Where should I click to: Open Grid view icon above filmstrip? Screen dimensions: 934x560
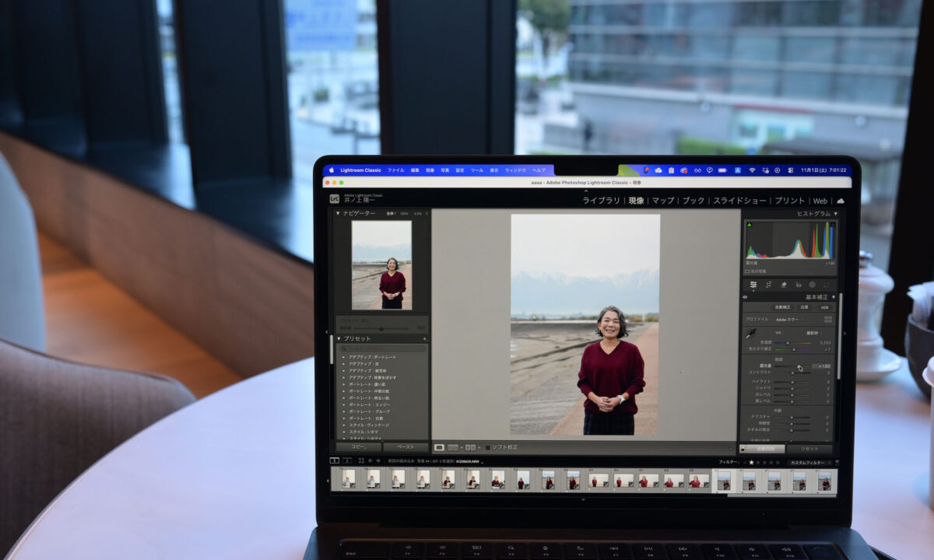coord(361,460)
